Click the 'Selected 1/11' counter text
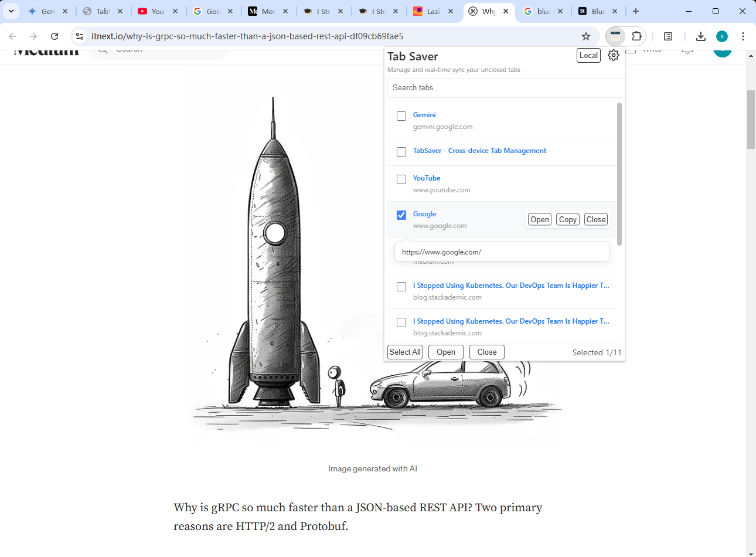The width and height of the screenshot is (756, 557). (x=597, y=352)
